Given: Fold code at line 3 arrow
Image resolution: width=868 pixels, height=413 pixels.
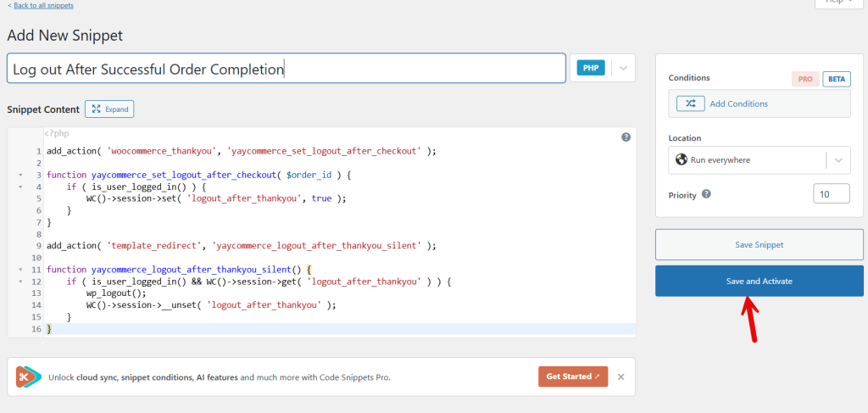Looking at the screenshot, I should pyautogui.click(x=21, y=175).
